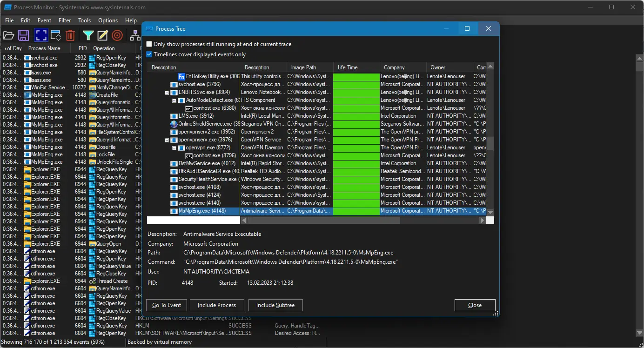Close the Process Tree dialog with Close button
The width and height of the screenshot is (644, 348).
click(x=475, y=305)
